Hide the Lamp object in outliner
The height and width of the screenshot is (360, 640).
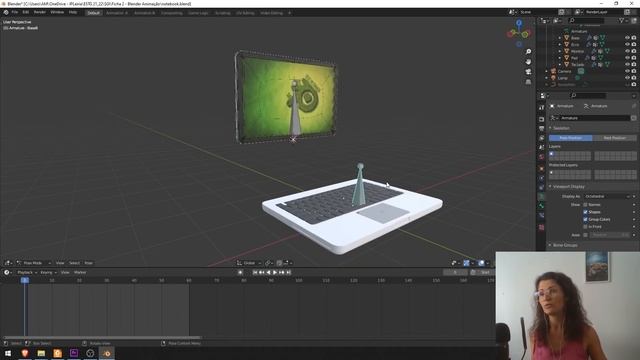pyautogui.click(x=627, y=78)
